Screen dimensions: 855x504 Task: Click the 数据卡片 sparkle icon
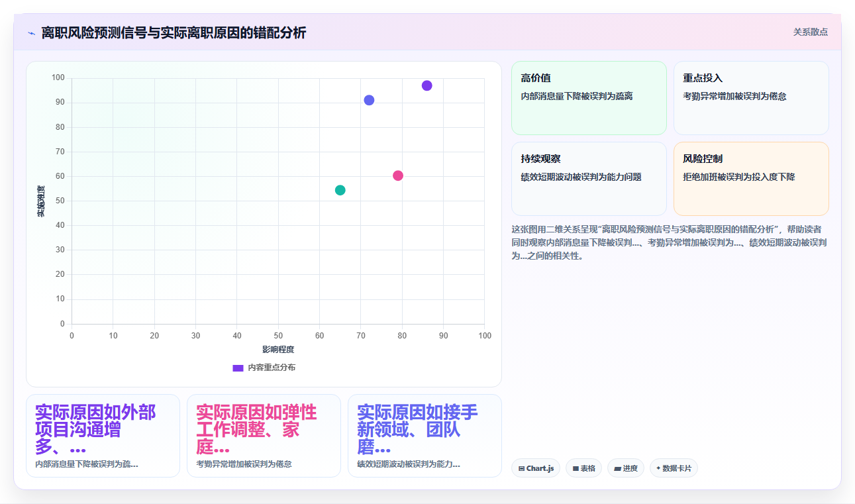pyautogui.click(x=658, y=468)
